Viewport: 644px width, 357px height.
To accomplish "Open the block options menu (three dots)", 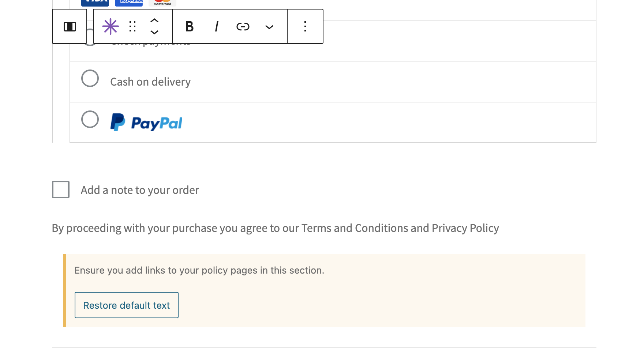I will (305, 26).
